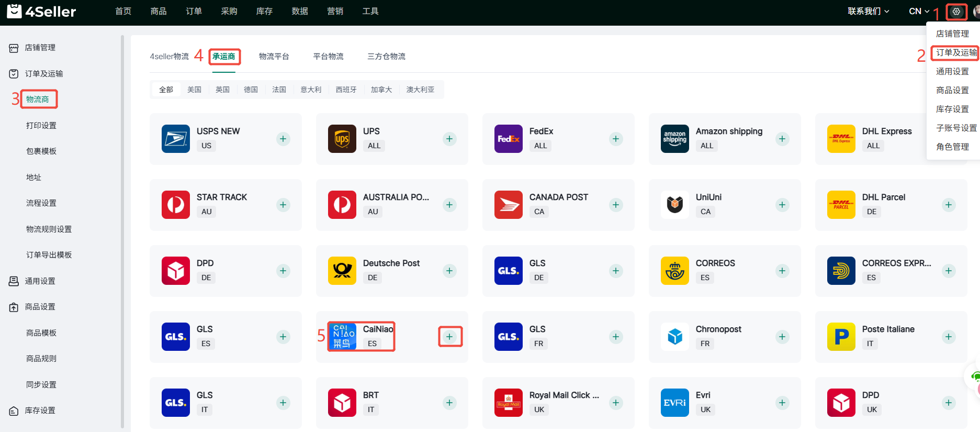
Task: Click plus icon on DHL Parcel card
Action: (949, 205)
